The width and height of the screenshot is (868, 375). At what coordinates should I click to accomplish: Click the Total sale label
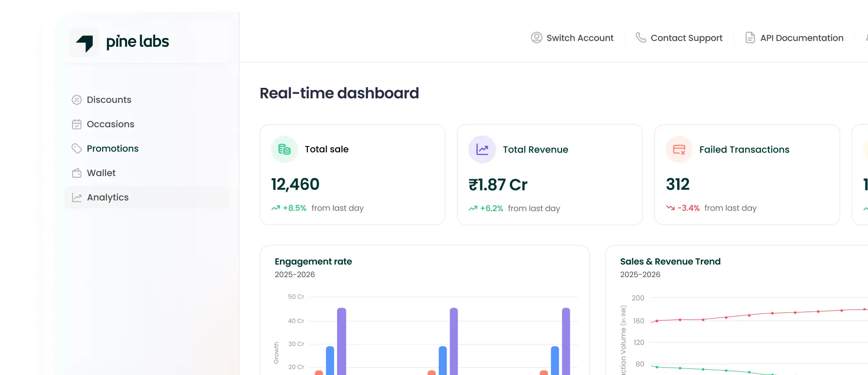[x=327, y=149]
